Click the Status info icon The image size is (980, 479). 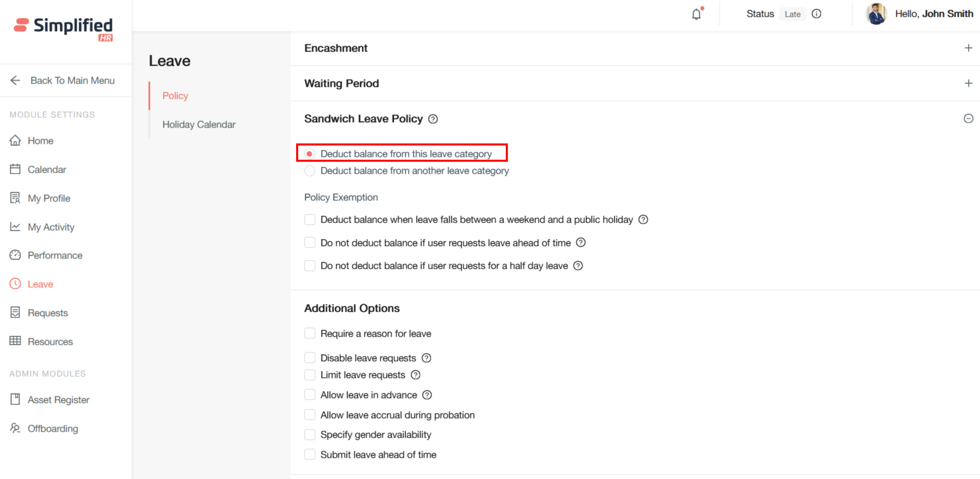816,14
